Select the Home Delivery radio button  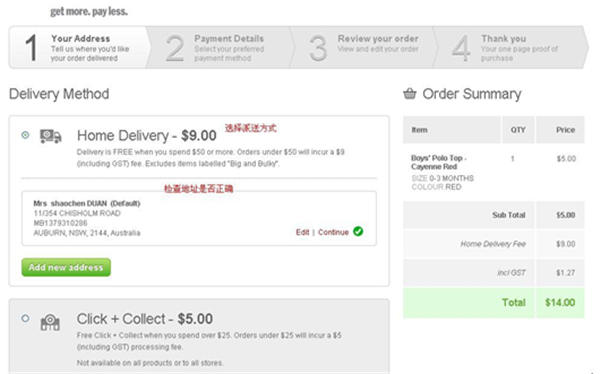[x=25, y=135]
